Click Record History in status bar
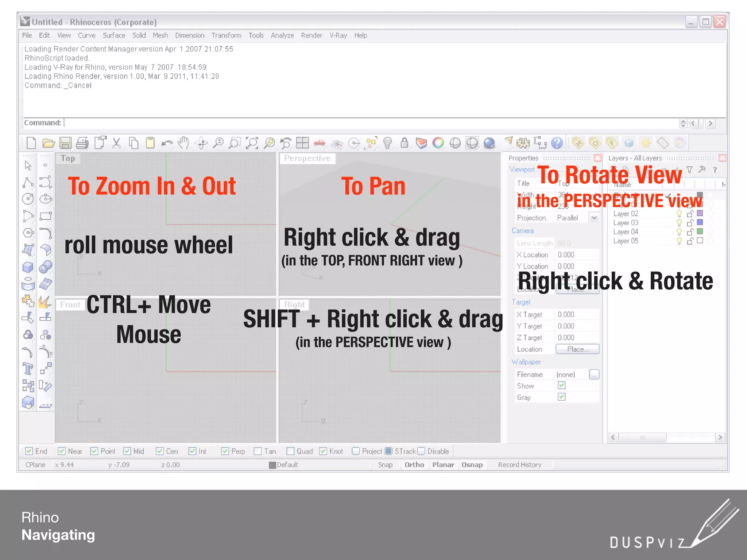This screenshot has width=747, height=560. (520, 465)
